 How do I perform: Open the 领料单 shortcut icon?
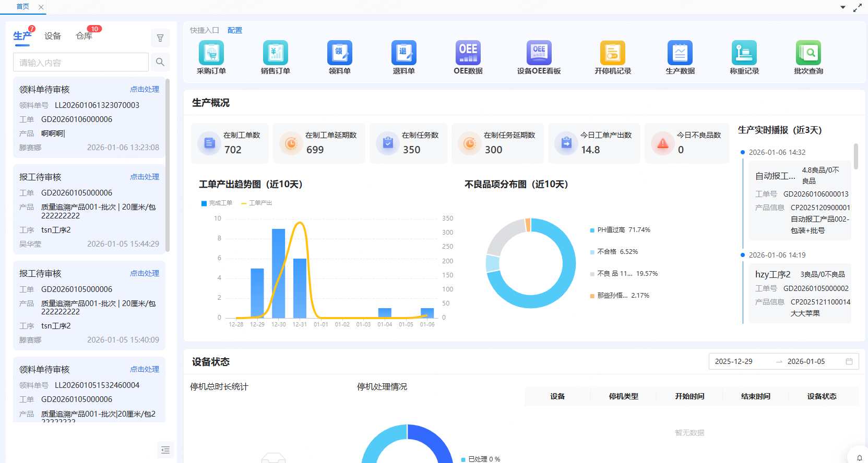[x=340, y=53]
